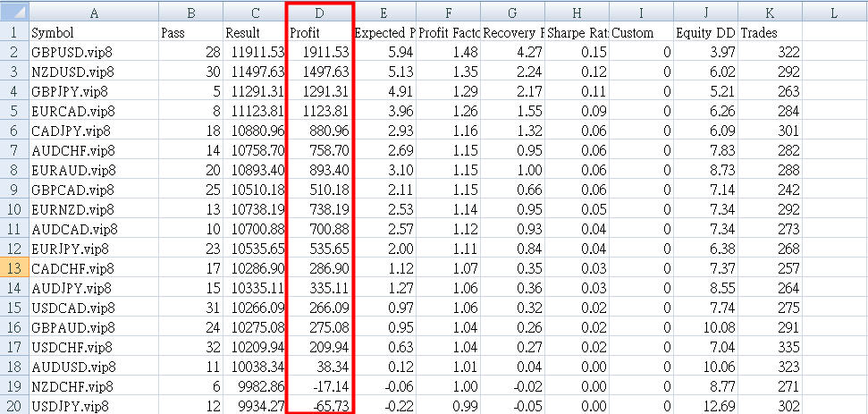Select the Profit header cell

pyautogui.click(x=319, y=32)
